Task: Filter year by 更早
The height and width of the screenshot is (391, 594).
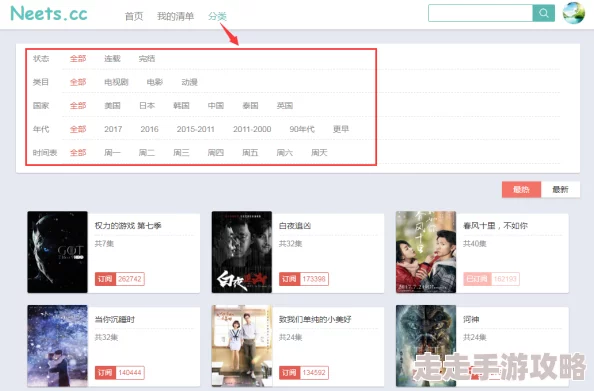Action: (341, 129)
